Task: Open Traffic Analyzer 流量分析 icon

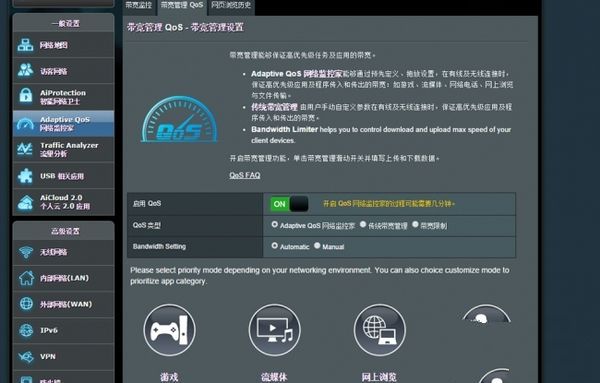Action: [25, 148]
